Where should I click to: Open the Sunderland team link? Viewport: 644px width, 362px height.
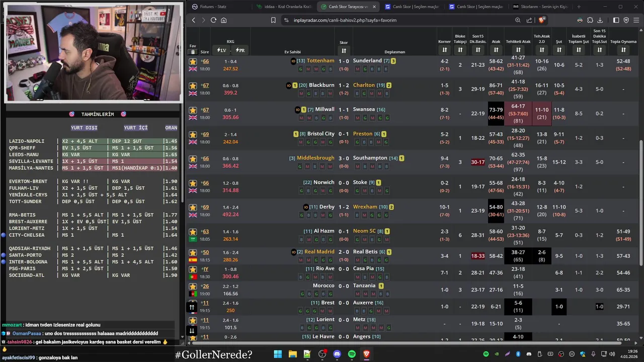pos(367,61)
